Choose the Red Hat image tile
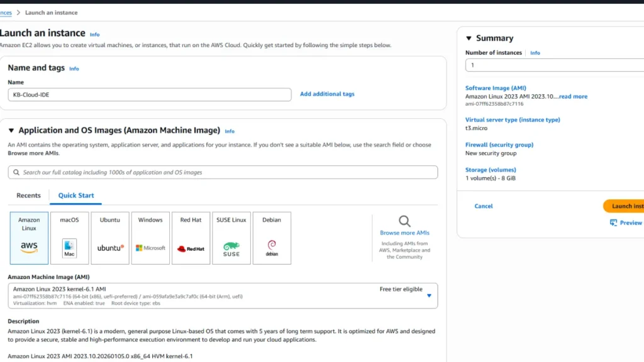The width and height of the screenshot is (644, 362). click(x=191, y=238)
